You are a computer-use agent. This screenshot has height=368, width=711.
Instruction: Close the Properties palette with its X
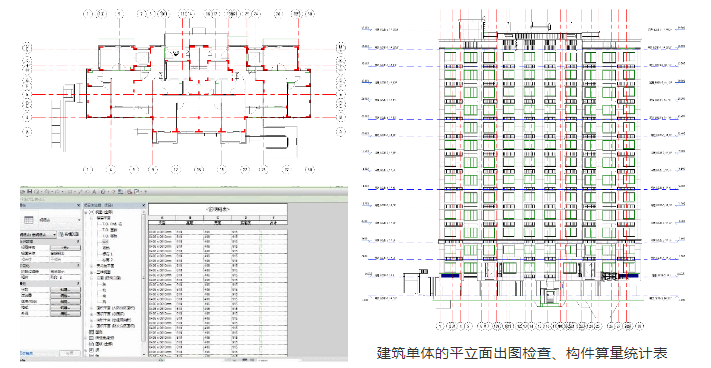tap(78, 205)
